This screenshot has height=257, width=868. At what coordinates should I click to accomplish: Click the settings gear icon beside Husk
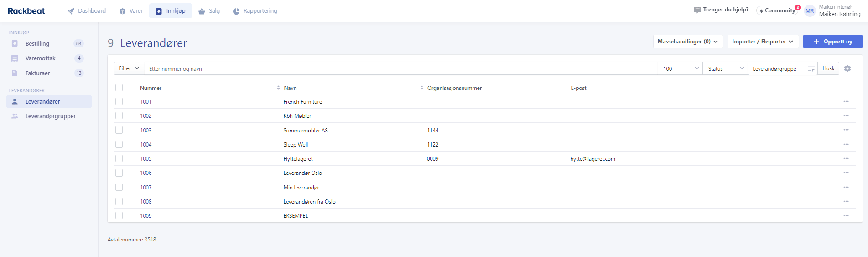(847, 68)
